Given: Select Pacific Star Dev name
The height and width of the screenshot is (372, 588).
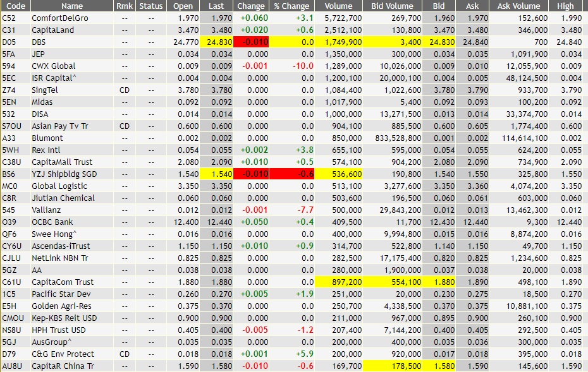Looking at the screenshot, I should click(x=61, y=294).
